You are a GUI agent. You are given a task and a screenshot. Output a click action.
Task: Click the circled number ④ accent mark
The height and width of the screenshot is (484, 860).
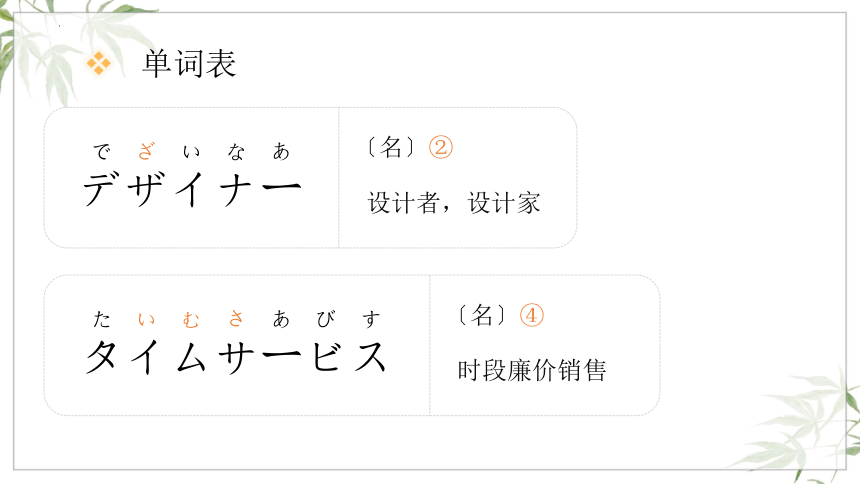pos(531,316)
